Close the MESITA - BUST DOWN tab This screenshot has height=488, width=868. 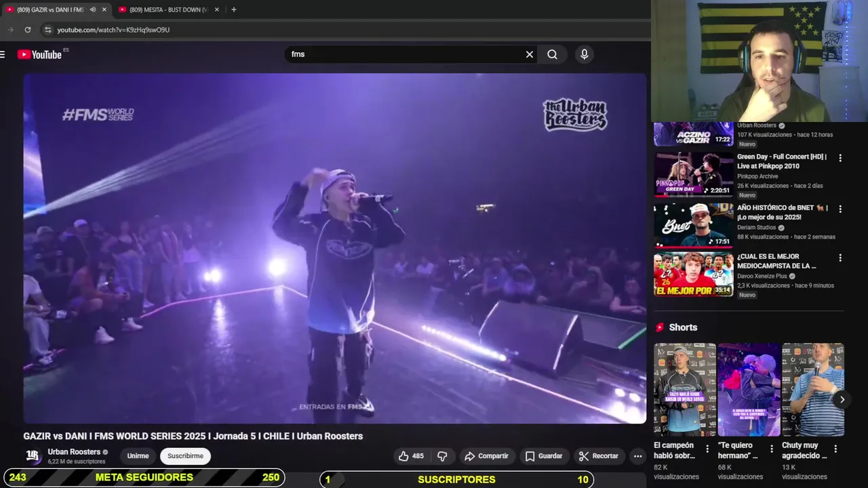click(217, 9)
